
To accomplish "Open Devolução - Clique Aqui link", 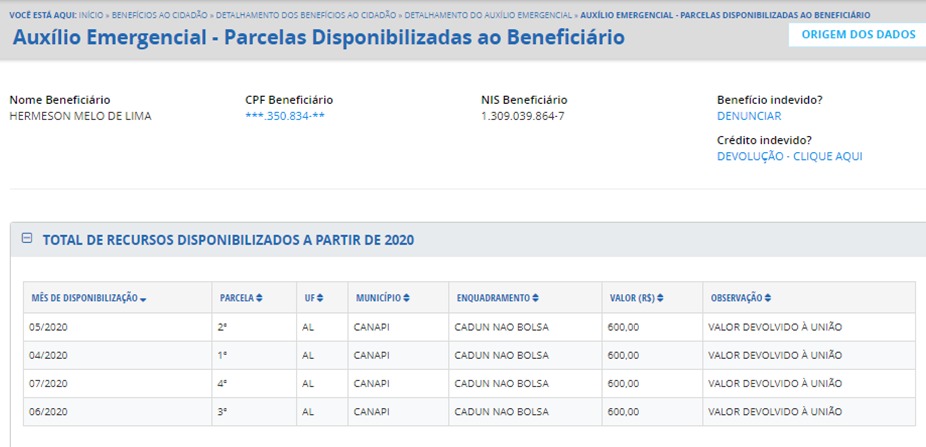I will 789,156.
